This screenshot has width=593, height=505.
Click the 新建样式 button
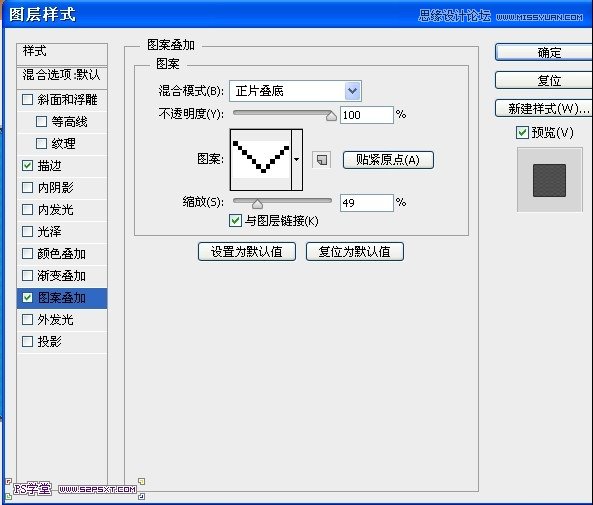pyautogui.click(x=544, y=109)
